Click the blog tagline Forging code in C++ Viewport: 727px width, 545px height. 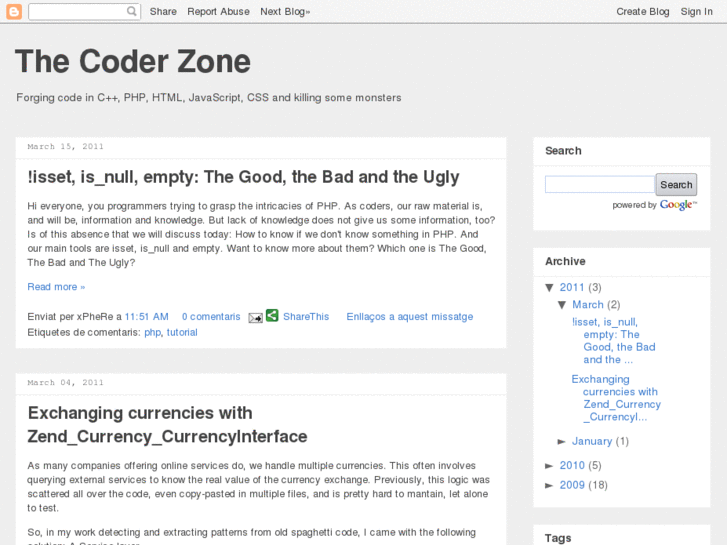[x=209, y=98]
